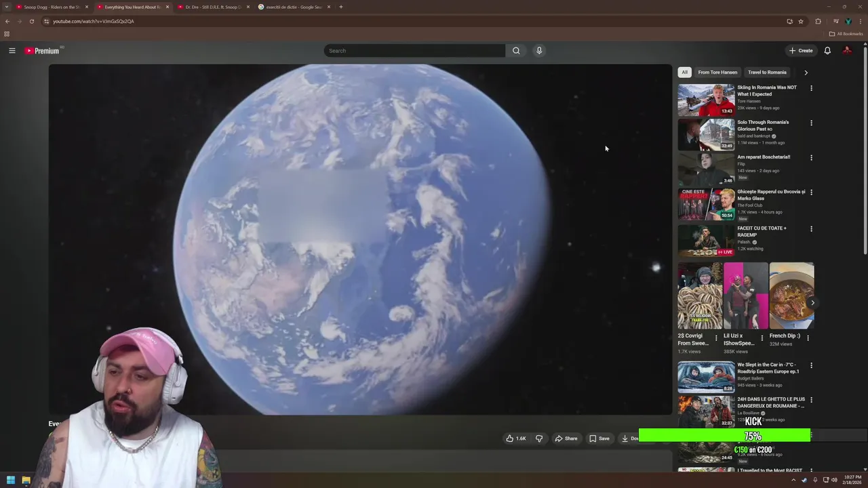Open the All Bookmarks folder
This screenshot has width=868, height=488.
tap(846, 34)
